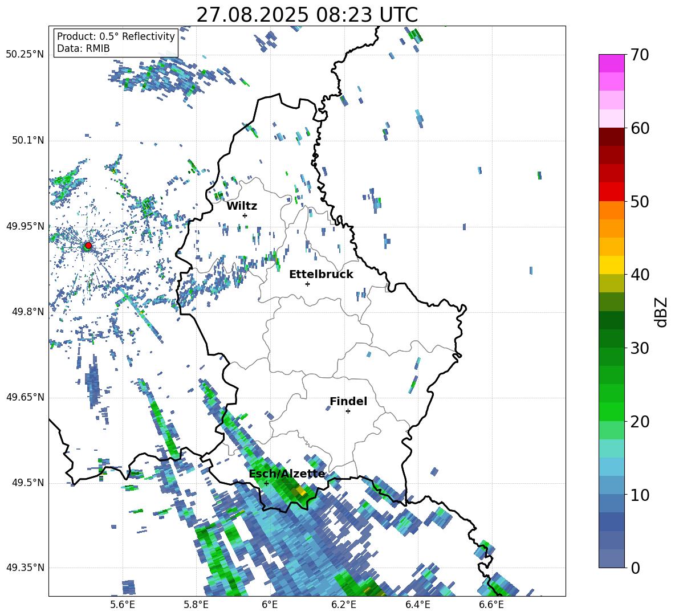Click the 'Data: RMIB' text
Image resolution: width=675 pixels, height=616 pixels.
[83, 48]
